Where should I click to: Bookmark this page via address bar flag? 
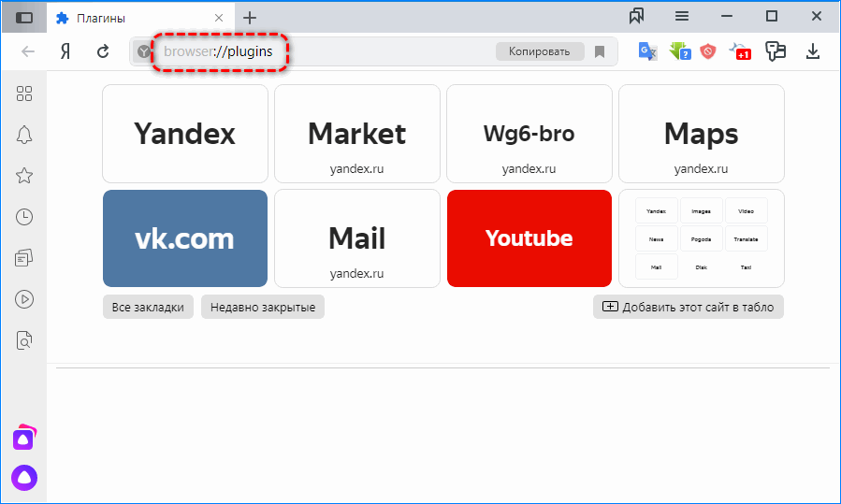(x=600, y=51)
